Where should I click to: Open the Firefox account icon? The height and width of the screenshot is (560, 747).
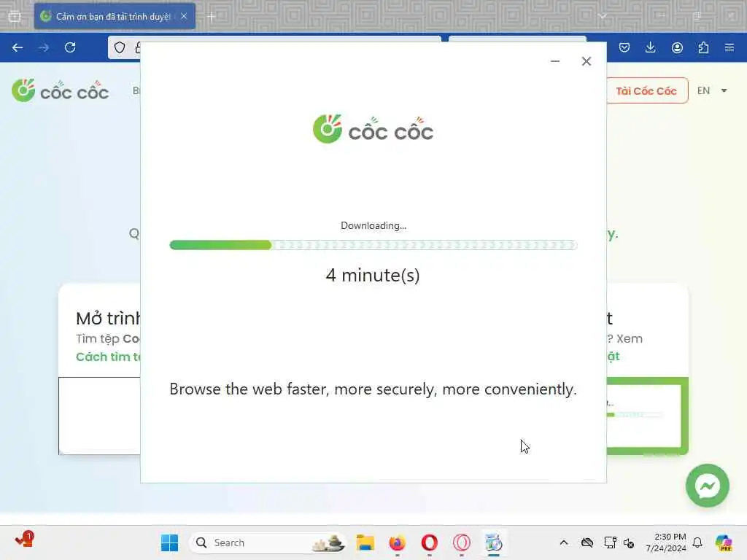pos(677,47)
